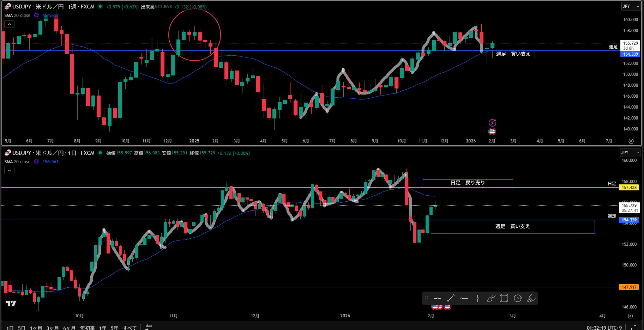
Task: Select the すべて time range tab
Action: point(130,328)
